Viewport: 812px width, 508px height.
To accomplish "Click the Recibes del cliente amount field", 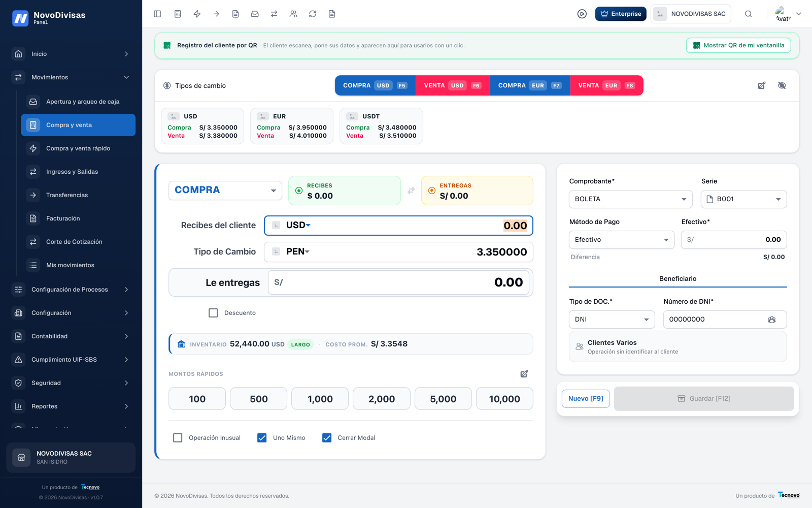I will (398, 226).
